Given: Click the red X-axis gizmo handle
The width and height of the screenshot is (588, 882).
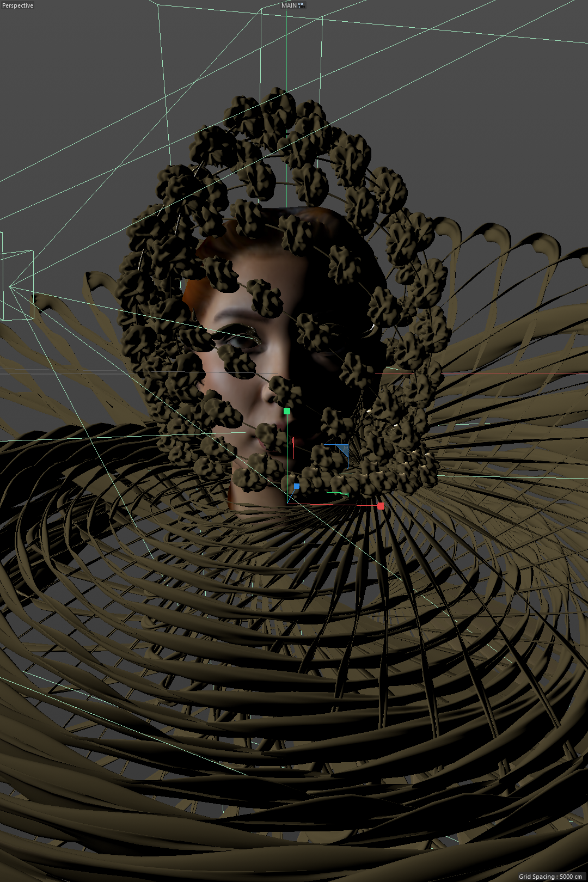Looking at the screenshot, I should [x=381, y=506].
